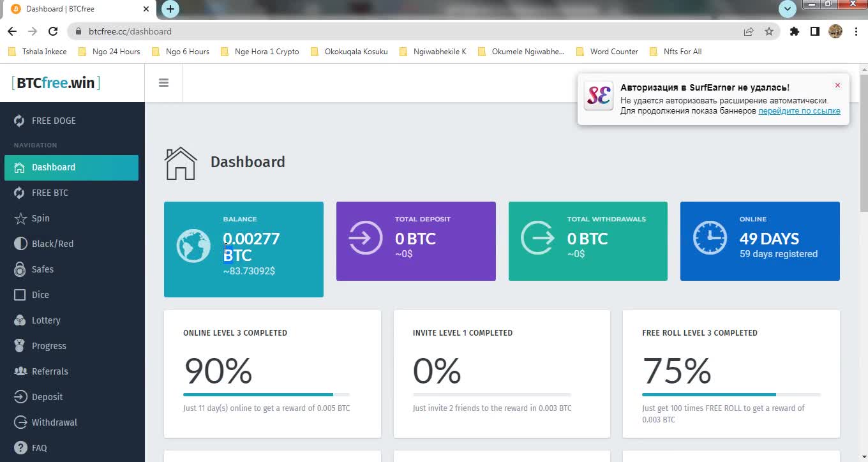Open the Referrals menu item
Image resolution: width=868 pixels, height=462 pixels.
pos(71,371)
